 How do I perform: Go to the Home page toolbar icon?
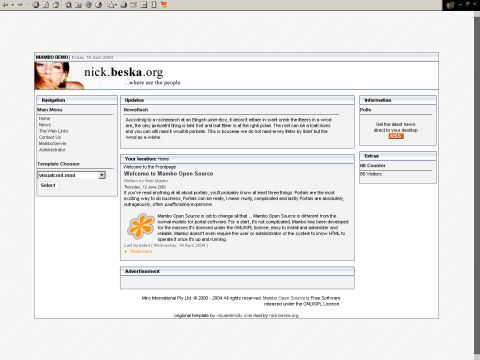pyautogui.click(x=56, y=5)
